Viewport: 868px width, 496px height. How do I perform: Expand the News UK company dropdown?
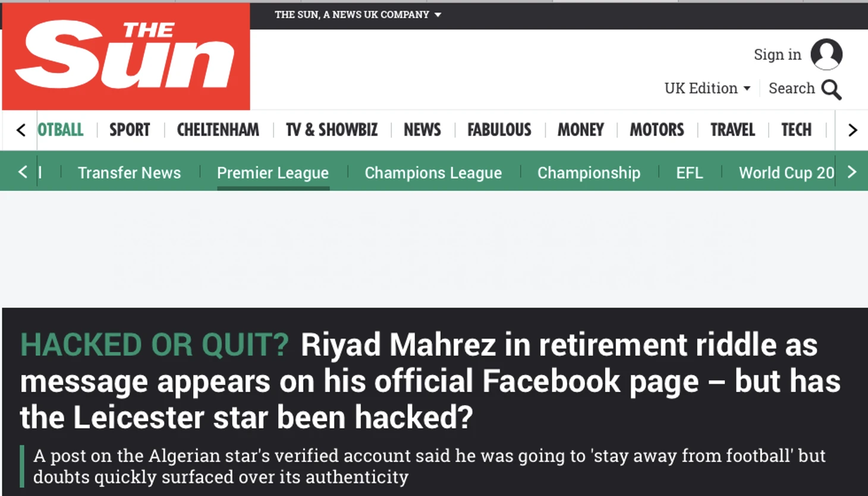tap(358, 14)
